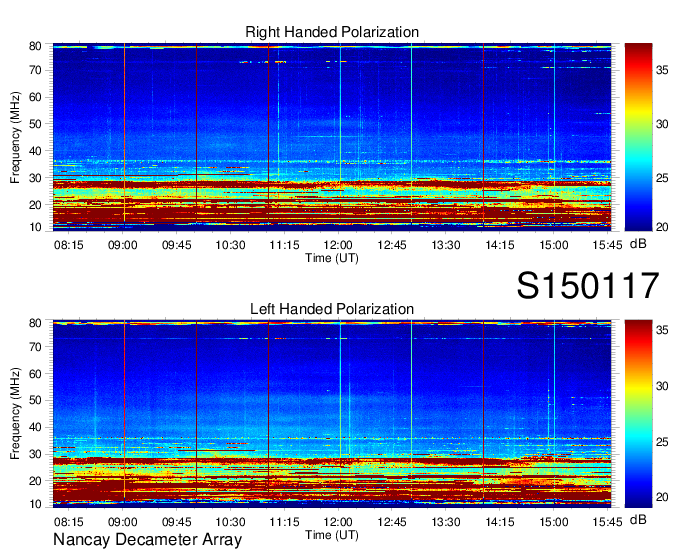The height and width of the screenshot is (552, 680).
Task: Click the 09:00 tick label on upper plot
Action: [122, 245]
